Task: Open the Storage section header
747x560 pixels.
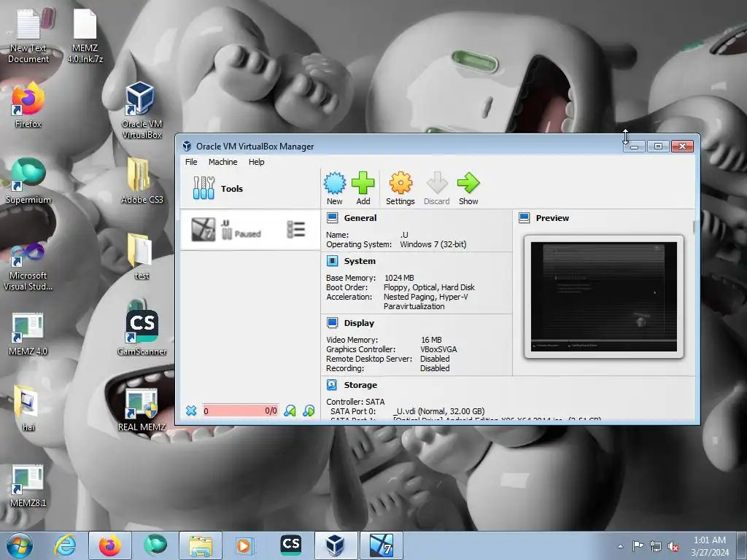Action: coord(360,385)
